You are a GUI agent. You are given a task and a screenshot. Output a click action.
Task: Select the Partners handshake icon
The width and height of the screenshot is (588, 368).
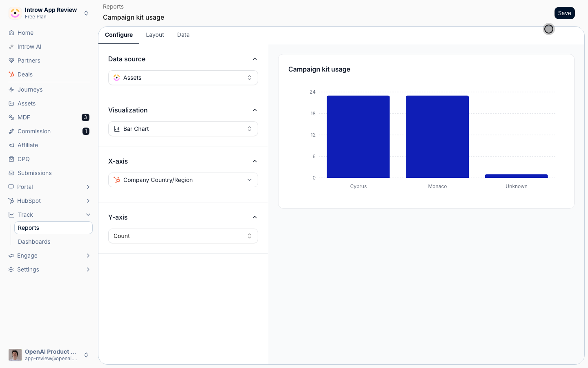pos(11,61)
